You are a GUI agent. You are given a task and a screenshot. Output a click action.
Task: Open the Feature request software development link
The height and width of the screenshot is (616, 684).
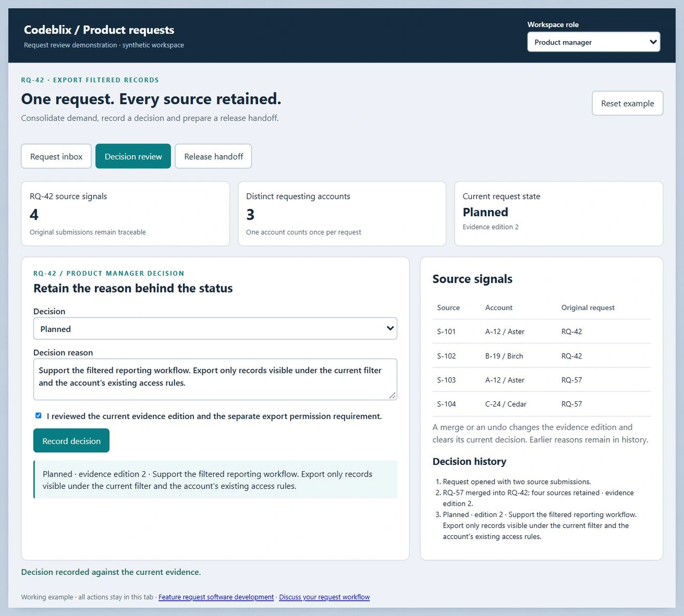tap(216, 597)
